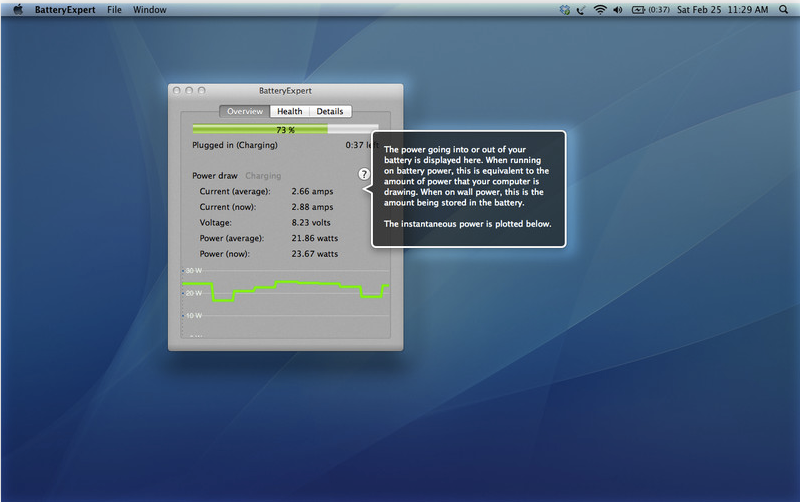Switch to the Health tab
Image resolution: width=800 pixels, height=502 pixels.
(x=289, y=111)
